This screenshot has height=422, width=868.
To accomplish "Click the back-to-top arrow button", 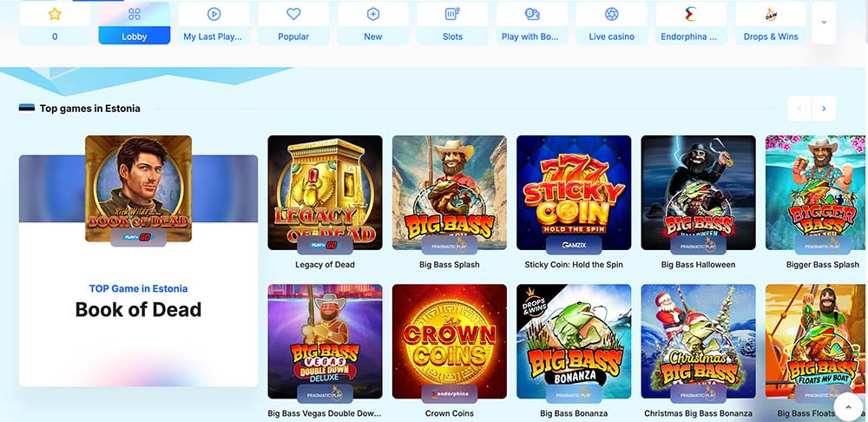I will (847, 407).
